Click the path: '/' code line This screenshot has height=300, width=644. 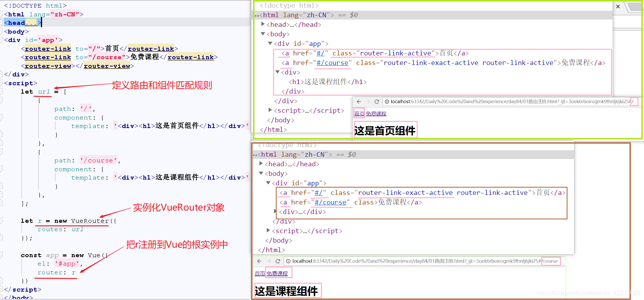75,109
